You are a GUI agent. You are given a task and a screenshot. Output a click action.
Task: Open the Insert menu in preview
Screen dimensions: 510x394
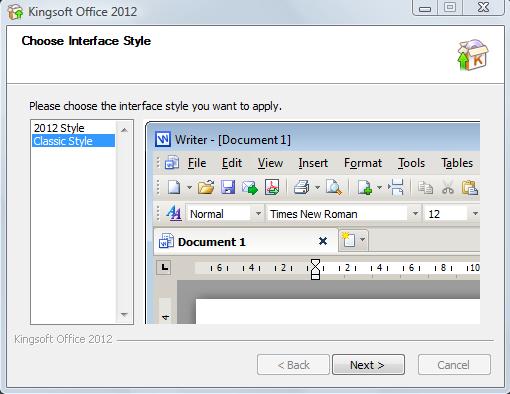(x=313, y=163)
